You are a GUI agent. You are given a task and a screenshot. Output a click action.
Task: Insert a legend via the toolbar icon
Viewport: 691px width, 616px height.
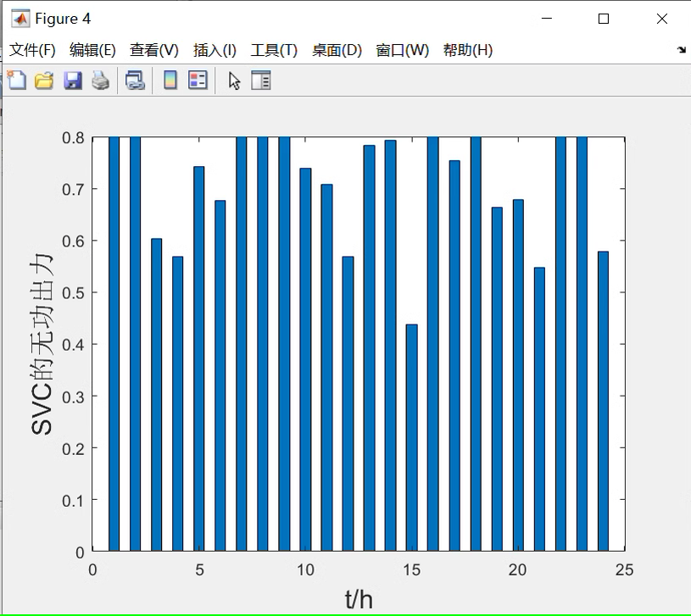click(x=198, y=80)
